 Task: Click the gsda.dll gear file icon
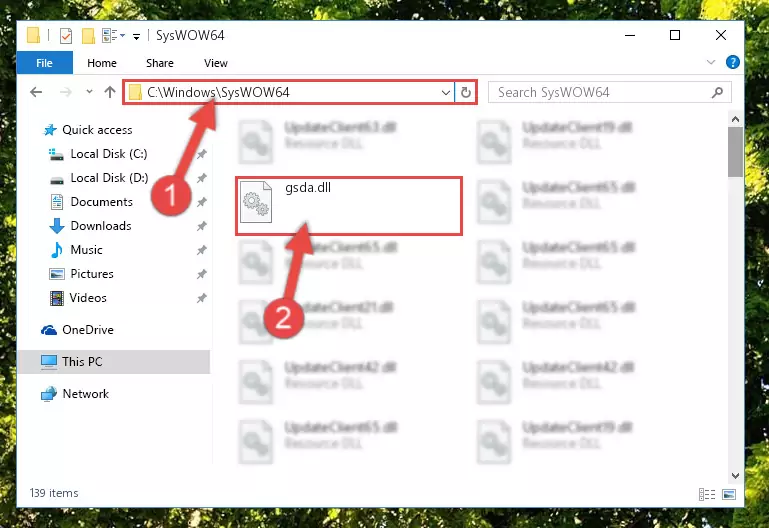tap(256, 201)
